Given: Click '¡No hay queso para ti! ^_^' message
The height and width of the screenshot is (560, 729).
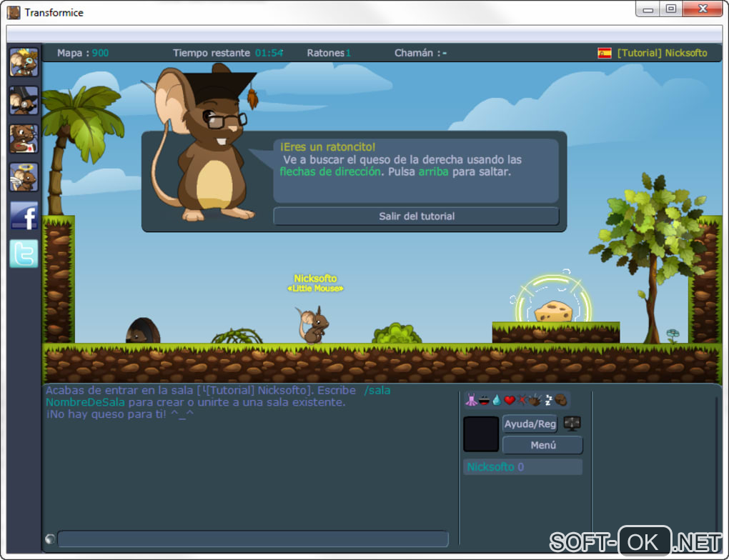Looking at the screenshot, I should click(119, 414).
